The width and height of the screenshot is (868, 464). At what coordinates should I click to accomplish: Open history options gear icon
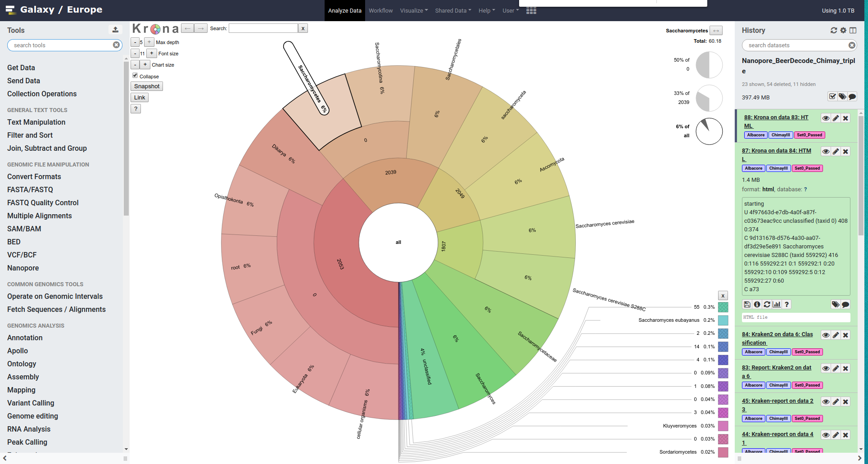point(843,30)
